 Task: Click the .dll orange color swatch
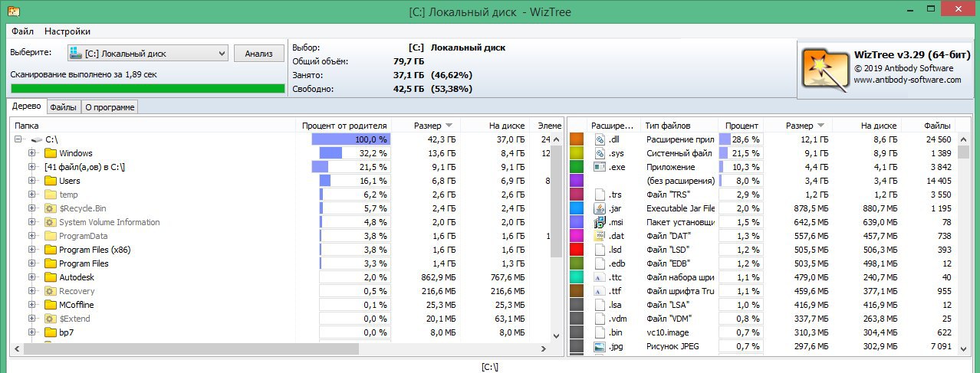tap(577, 139)
